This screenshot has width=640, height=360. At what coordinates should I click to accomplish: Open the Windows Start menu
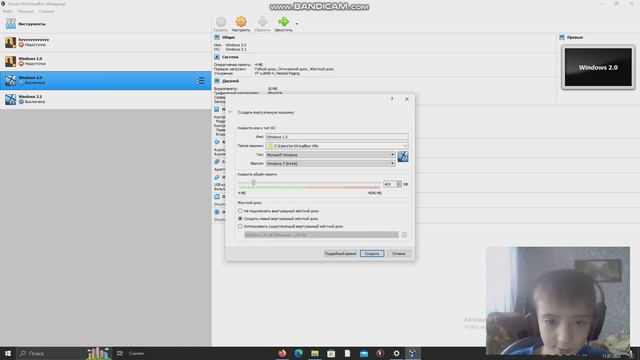click(x=8, y=353)
